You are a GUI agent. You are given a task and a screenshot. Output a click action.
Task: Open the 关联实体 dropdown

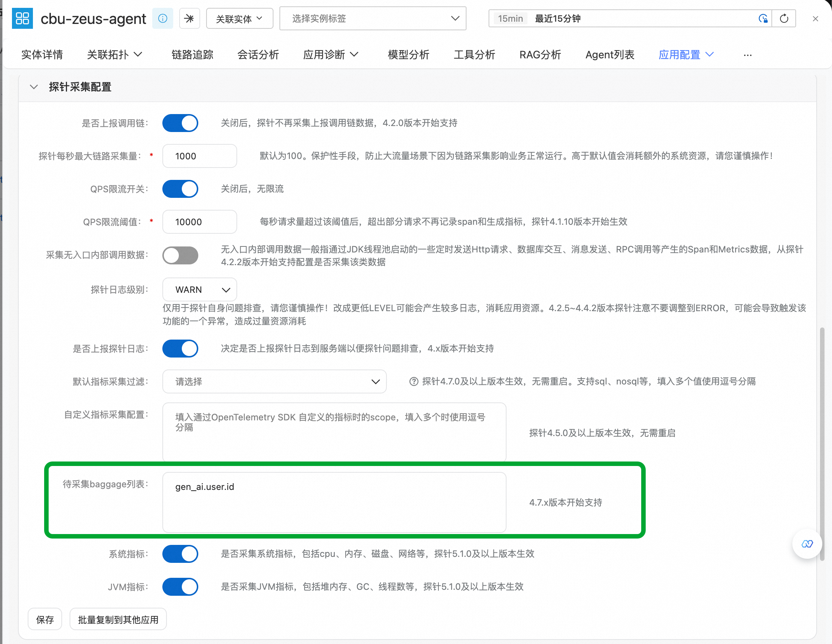[240, 18]
